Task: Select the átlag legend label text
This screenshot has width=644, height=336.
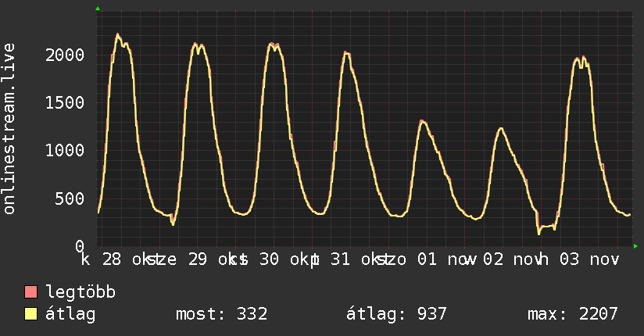Action: pyautogui.click(x=72, y=314)
